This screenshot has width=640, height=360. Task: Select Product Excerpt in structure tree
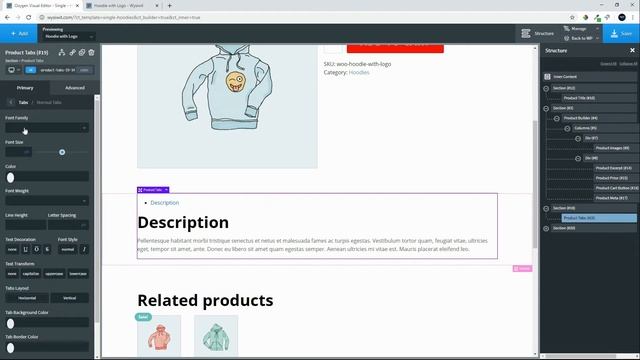point(615,168)
